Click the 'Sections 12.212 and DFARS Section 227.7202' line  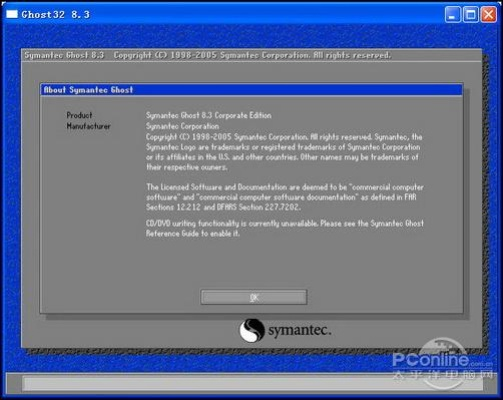[x=223, y=207]
